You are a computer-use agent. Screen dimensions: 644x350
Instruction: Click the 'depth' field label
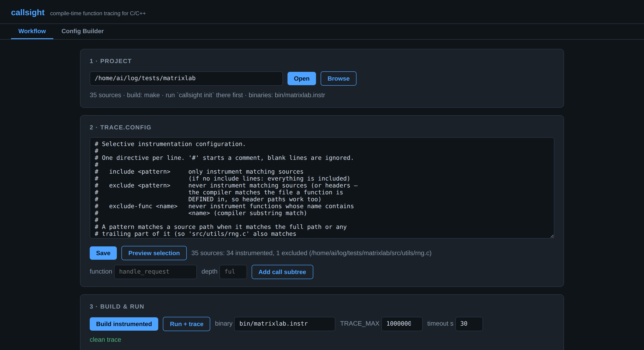[209, 271]
